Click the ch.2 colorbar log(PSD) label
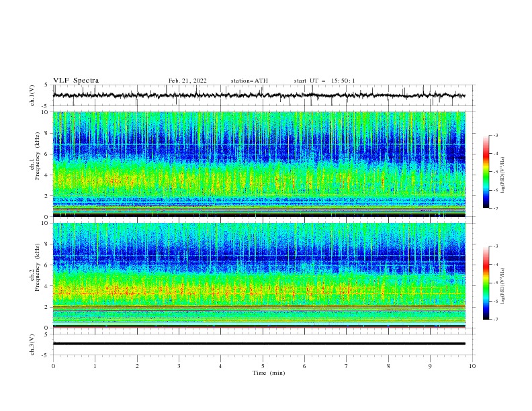Image resolution: width=532 pixels, height=411 pixels. [x=503, y=285]
